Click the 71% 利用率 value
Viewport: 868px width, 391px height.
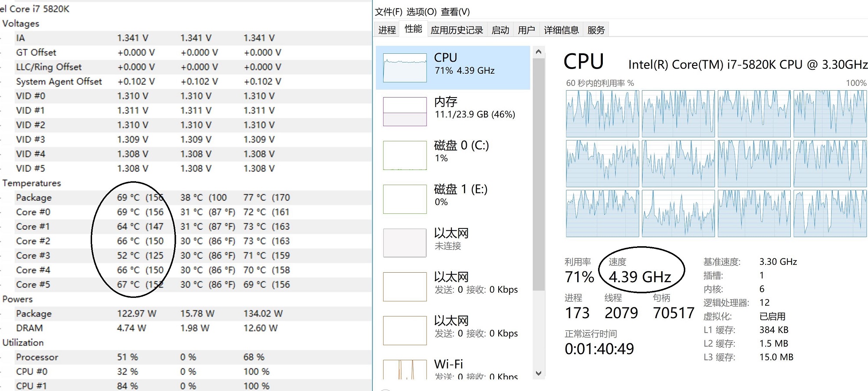pyautogui.click(x=579, y=277)
